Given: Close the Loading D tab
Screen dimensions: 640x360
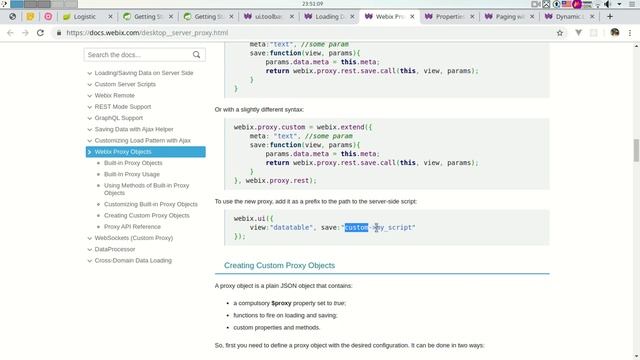Looking at the screenshot, I should [x=352, y=16].
